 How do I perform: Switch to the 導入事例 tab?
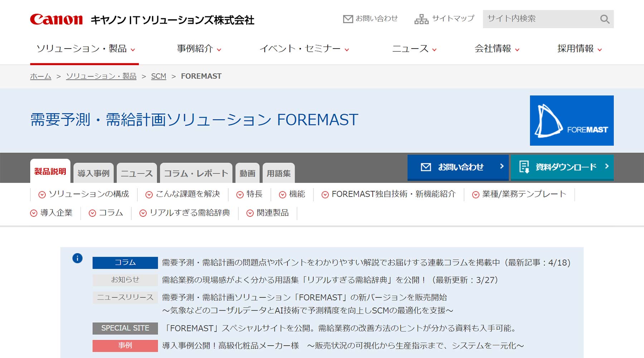(x=93, y=173)
